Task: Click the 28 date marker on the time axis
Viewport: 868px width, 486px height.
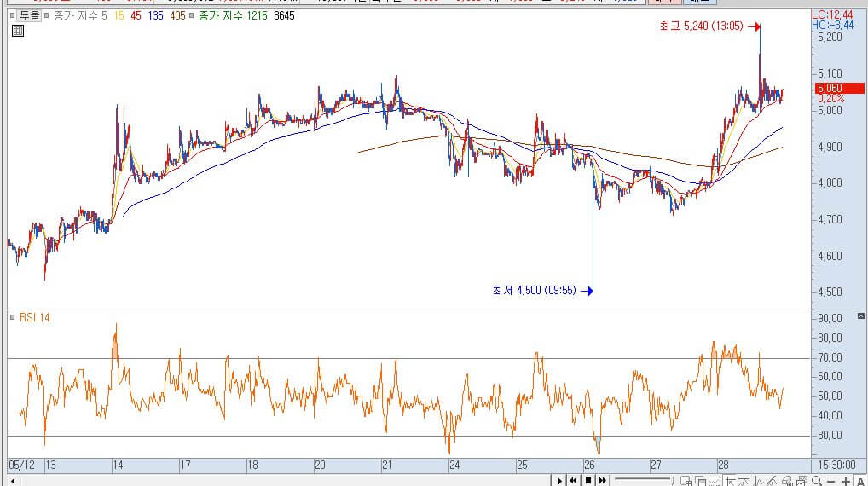Action: 724,465
